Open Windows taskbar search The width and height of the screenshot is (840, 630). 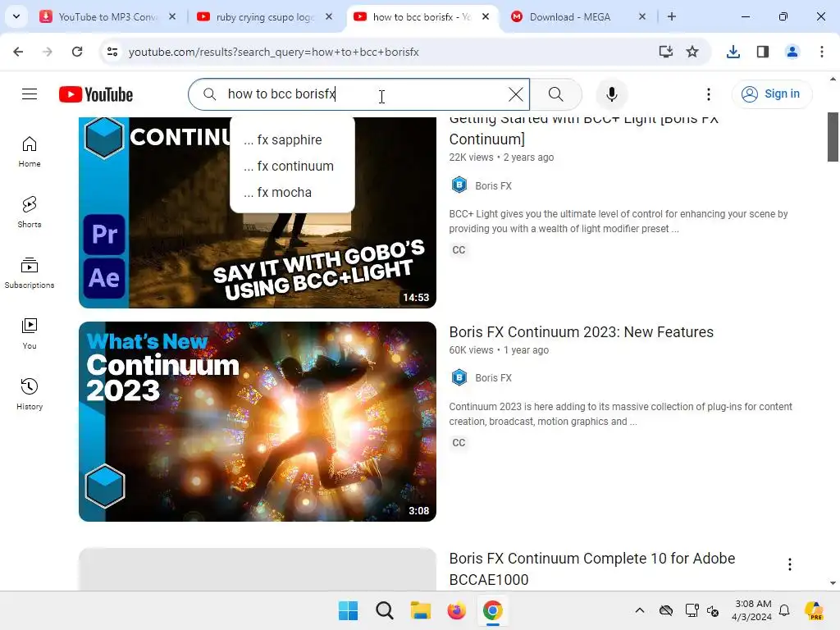384,610
